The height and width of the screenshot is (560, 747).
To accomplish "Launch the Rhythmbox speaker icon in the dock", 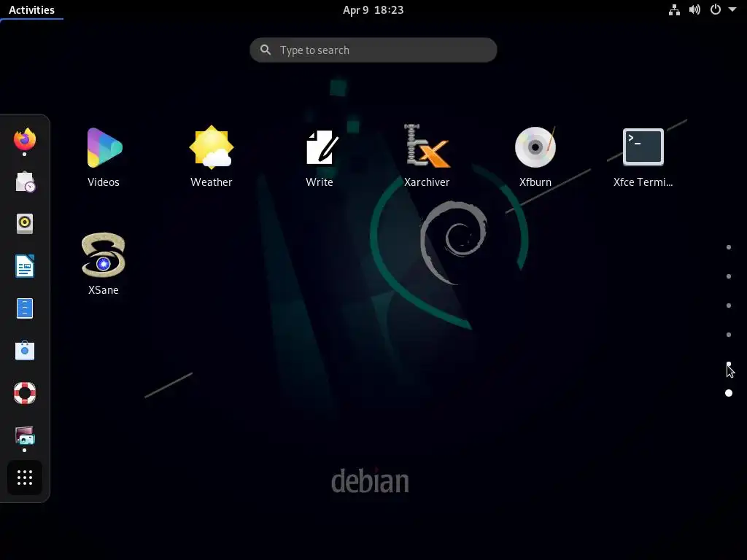I will [25, 224].
